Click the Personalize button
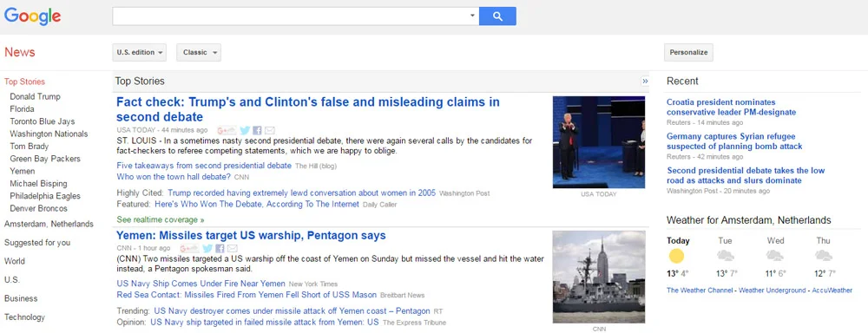The image size is (868, 333). pos(688,53)
